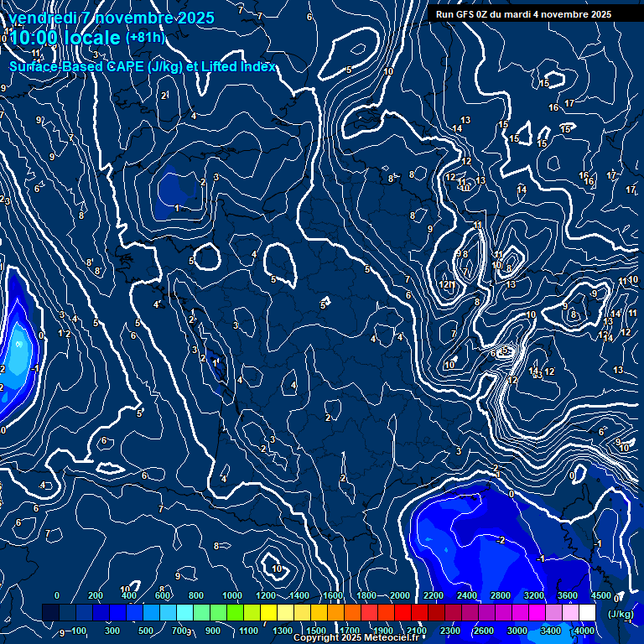
Task: Click the legend label '3000'
Action: coord(517,631)
